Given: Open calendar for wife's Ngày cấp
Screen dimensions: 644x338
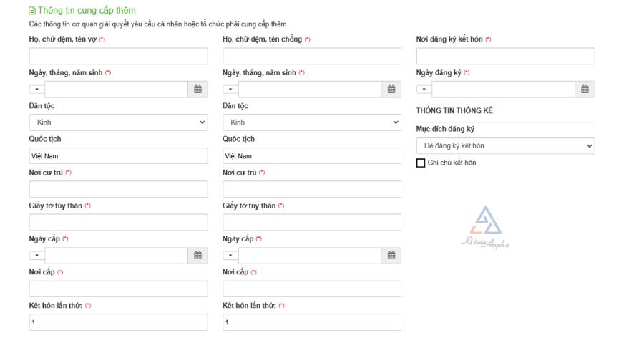Looking at the screenshot, I should (197, 256).
